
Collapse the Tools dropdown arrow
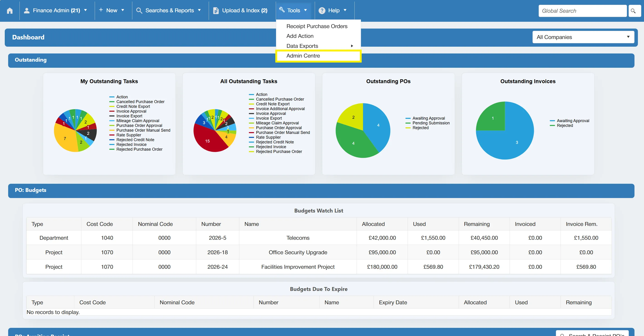[x=305, y=10]
